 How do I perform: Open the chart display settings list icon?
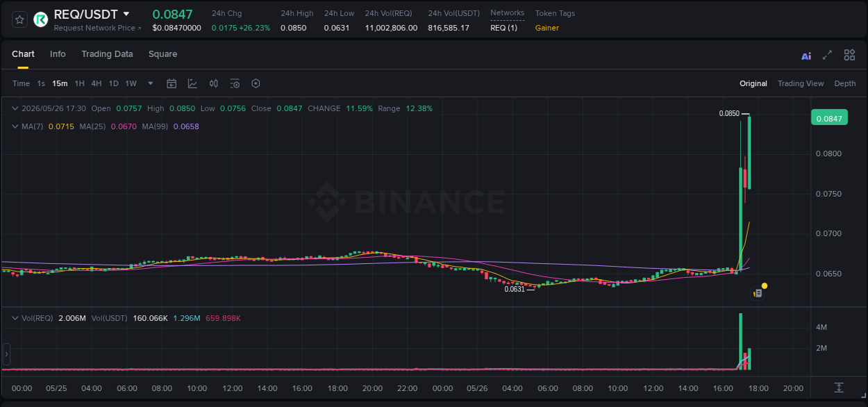(235, 83)
